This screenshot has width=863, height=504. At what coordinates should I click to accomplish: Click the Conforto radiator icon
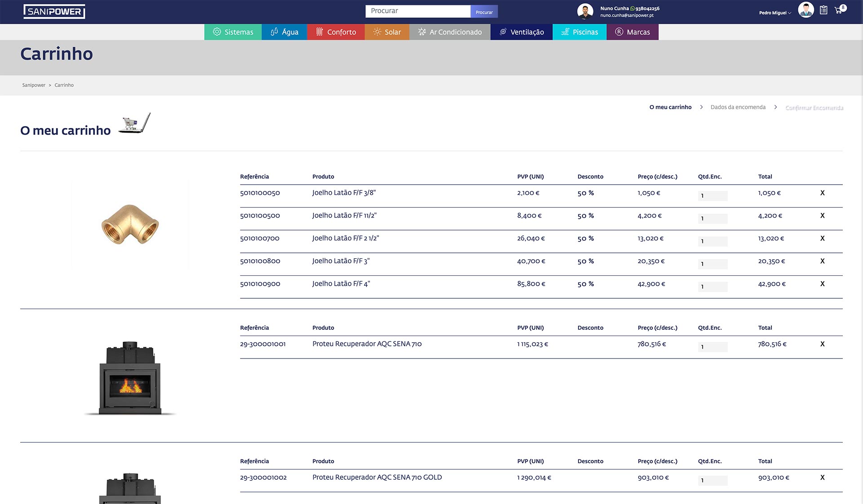tap(320, 32)
